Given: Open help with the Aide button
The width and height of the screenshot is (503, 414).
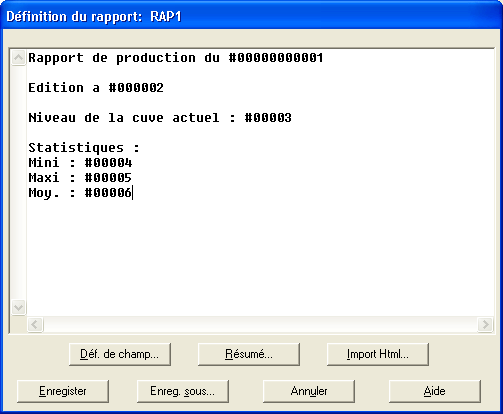Looking at the screenshot, I should 435,391.
